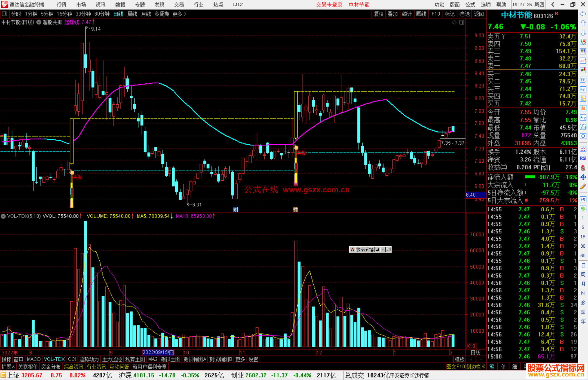Switch to the 周线 period tab
The image size is (588, 380).
[132, 14]
